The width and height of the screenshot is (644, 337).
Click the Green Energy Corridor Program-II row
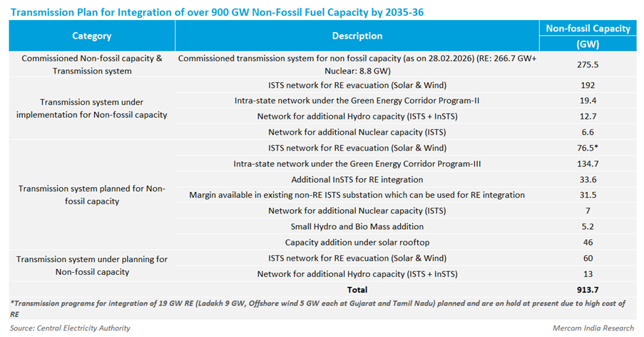point(357,101)
